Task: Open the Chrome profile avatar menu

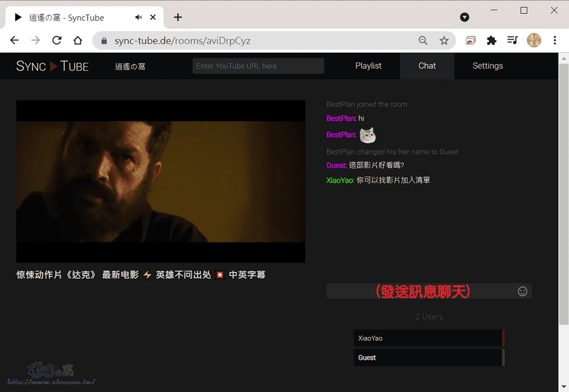Action: 533,40
